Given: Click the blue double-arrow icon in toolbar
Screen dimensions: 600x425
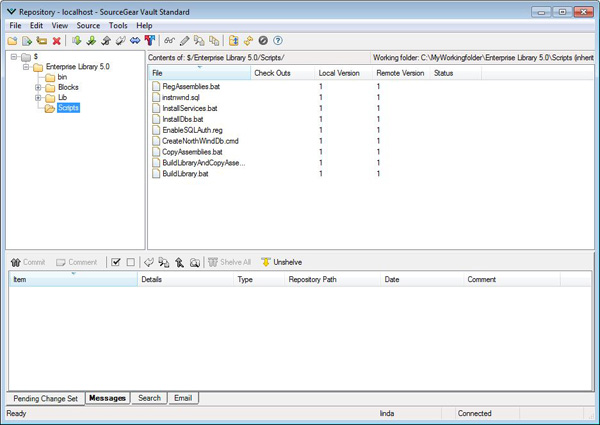Looking at the screenshot, I should click(134, 41).
